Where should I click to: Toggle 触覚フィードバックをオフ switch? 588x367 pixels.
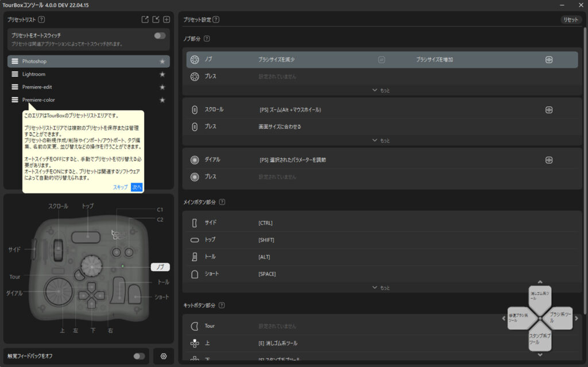coord(139,356)
